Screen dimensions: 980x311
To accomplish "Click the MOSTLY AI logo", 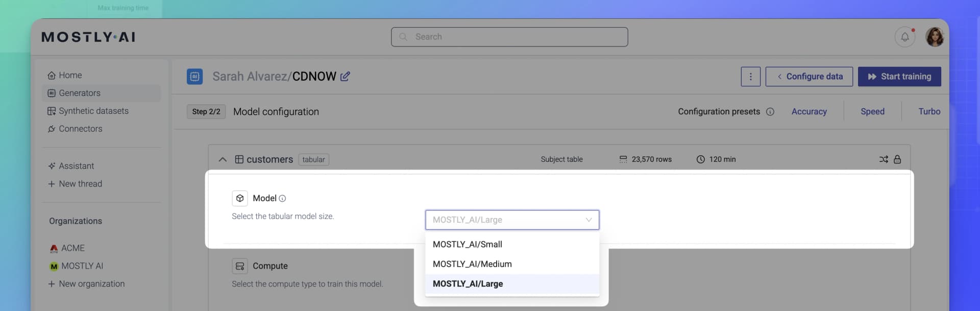I will coord(88,37).
